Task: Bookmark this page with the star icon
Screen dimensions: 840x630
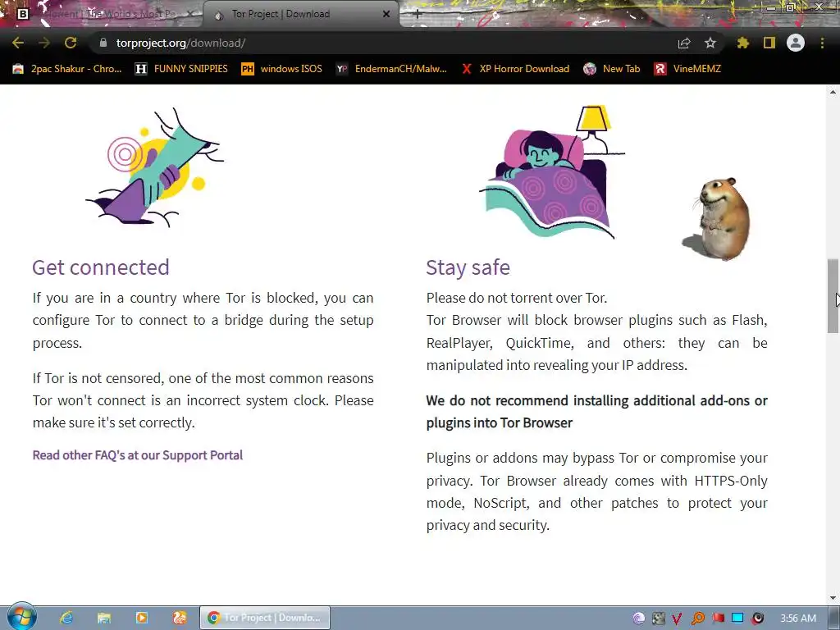Action: point(710,43)
